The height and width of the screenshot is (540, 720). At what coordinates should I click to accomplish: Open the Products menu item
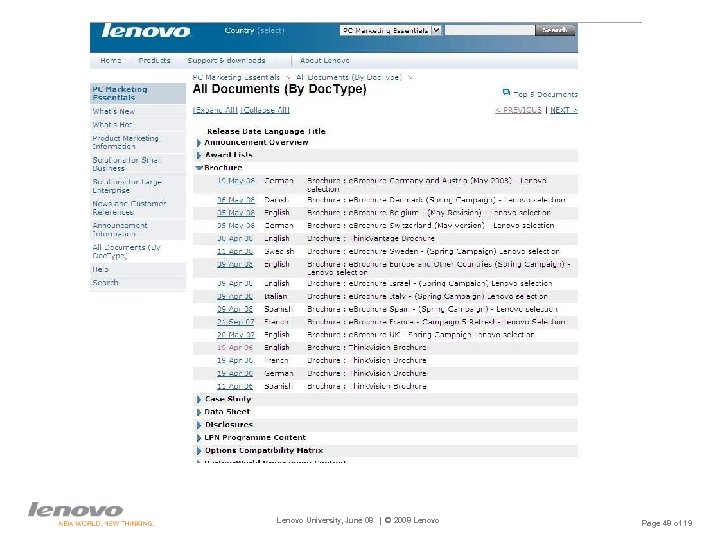pyautogui.click(x=154, y=61)
